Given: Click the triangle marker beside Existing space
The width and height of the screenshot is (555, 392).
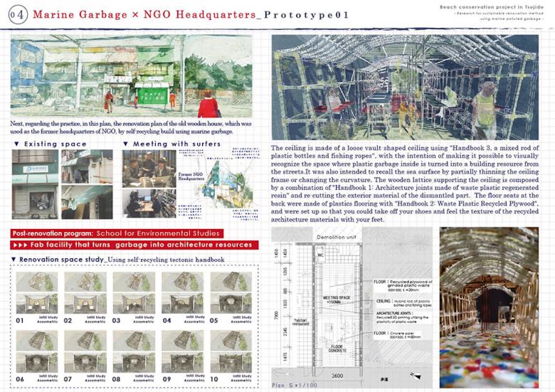Looking at the screenshot, I should [17, 144].
